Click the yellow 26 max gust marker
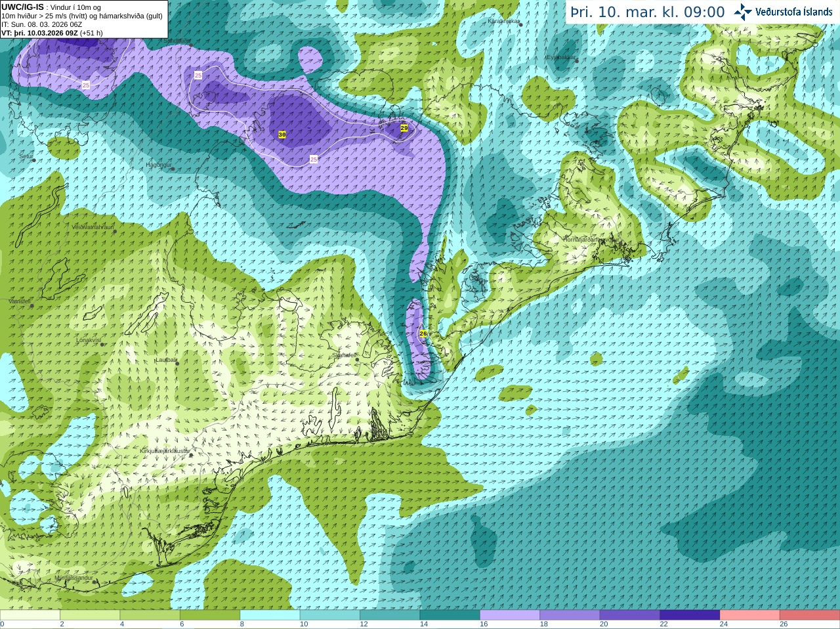Image resolution: width=840 pixels, height=629 pixels. click(x=423, y=334)
